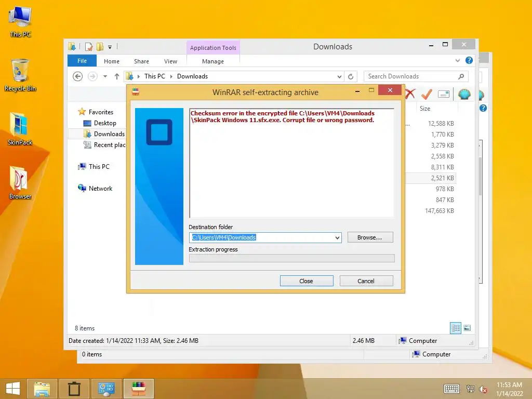Click Downloads in the address breadcrumb
Screen dimensions: 532x399
(x=192, y=76)
